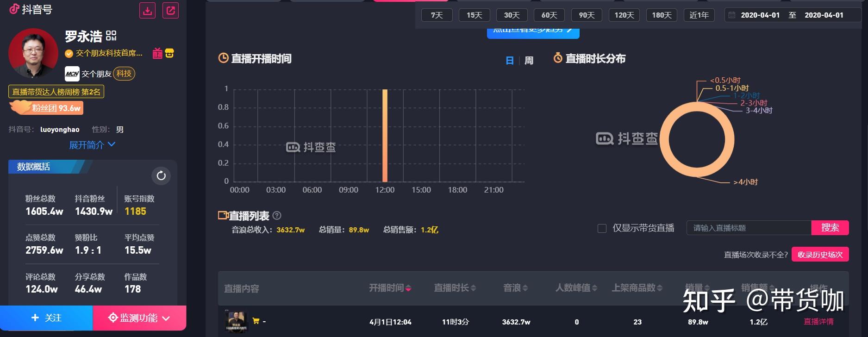The height and width of the screenshot is (337, 868).
Task: Click the 3632.7w cell in table row
Action: point(516,322)
